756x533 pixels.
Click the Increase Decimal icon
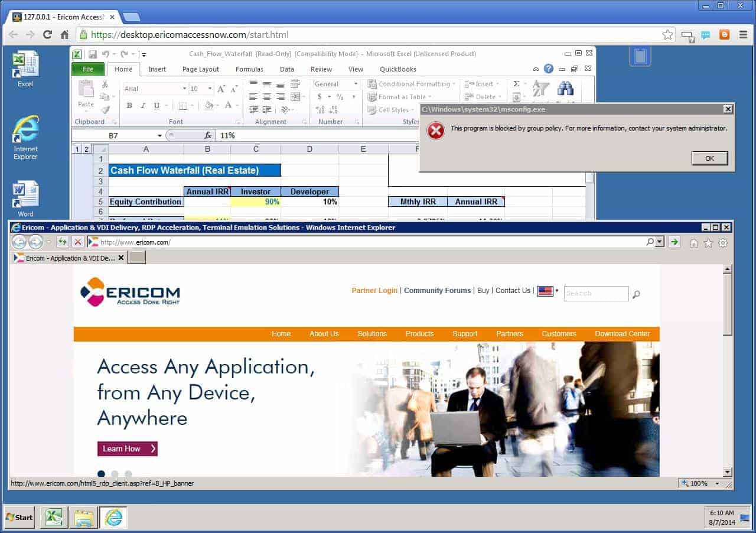click(320, 110)
